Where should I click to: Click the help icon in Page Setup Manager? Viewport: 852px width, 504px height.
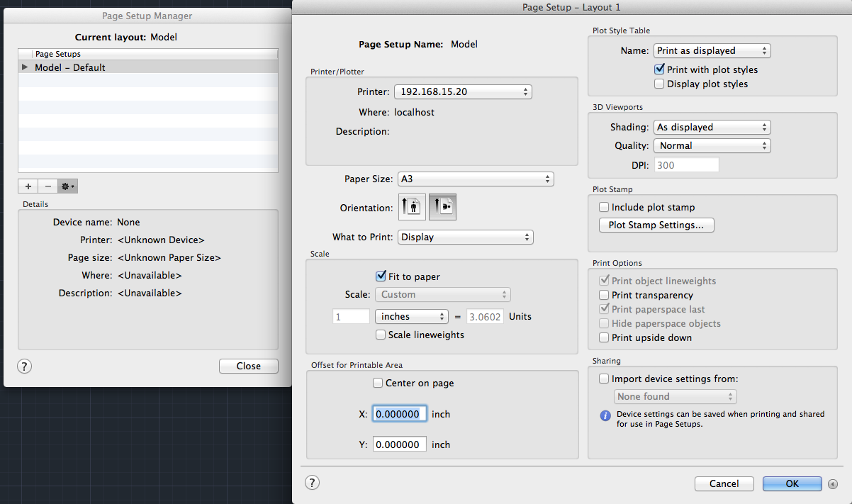point(24,366)
